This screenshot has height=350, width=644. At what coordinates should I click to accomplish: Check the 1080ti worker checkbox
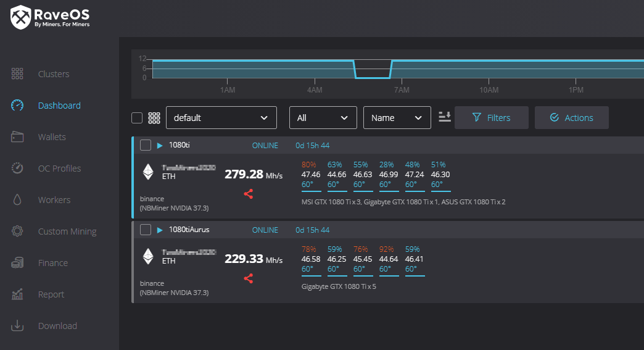coord(146,146)
